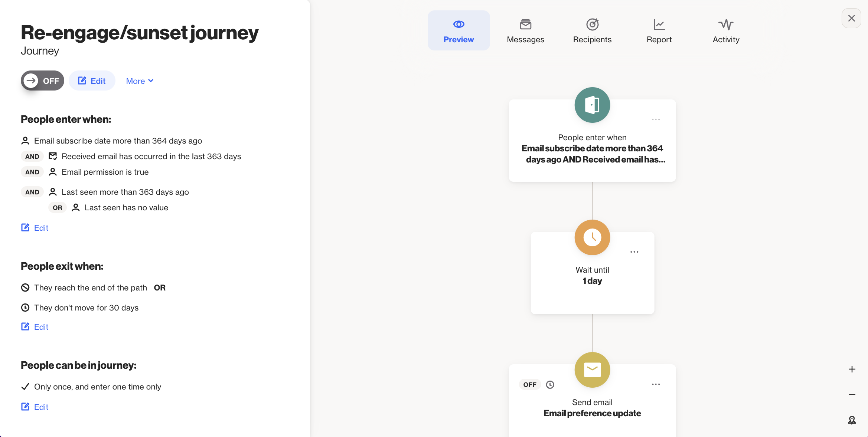Open the entry node three-dot options
This screenshot has height=437, width=868.
656,119
